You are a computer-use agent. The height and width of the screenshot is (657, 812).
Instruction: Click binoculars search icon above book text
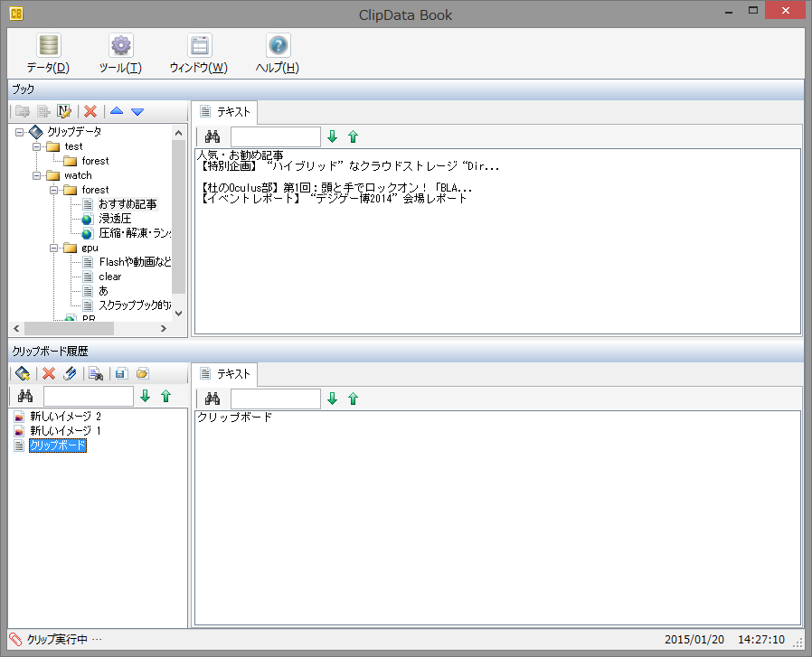[x=212, y=136]
